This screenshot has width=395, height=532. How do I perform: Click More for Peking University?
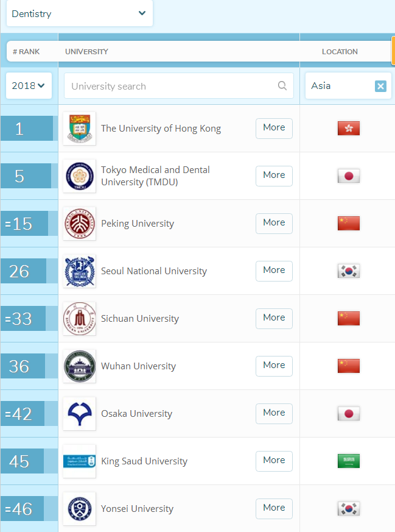(x=274, y=223)
